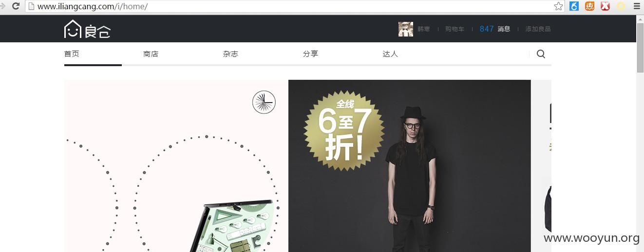Click the user avatar picture
644x252 pixels.
pyautogui.click(x=405, y=29)
